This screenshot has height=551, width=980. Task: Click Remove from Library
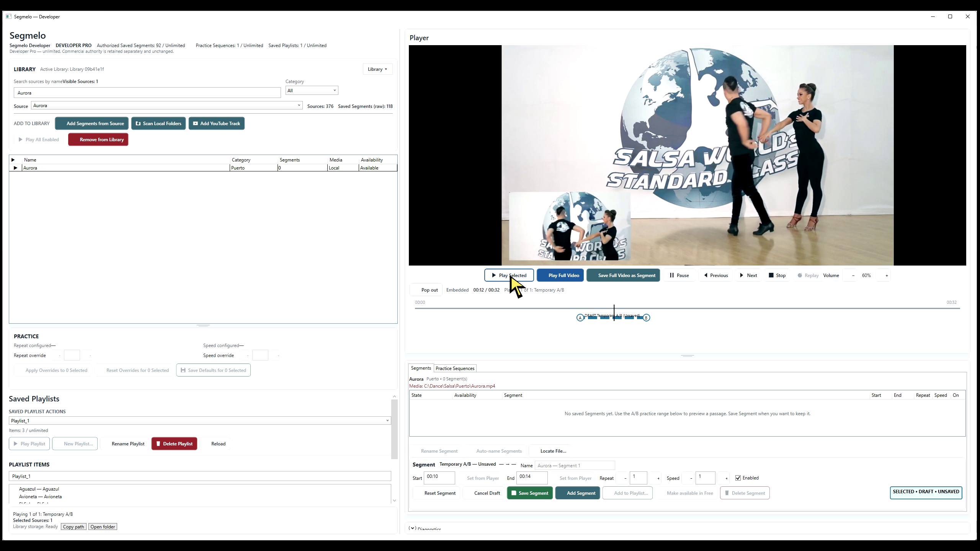(x=98, y=139)
